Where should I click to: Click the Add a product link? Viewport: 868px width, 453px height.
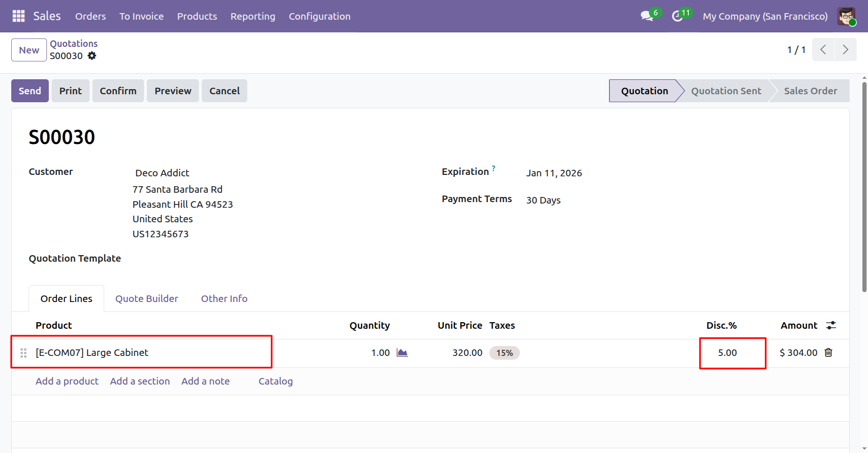point(67,381)
